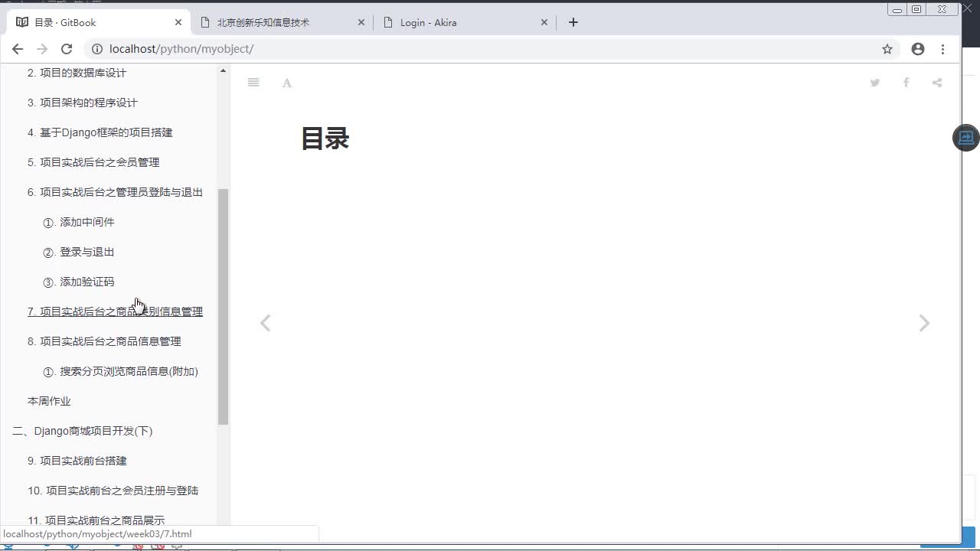Click the sidebar scrollbar thumb
980x551 pixels.
coord(223,307)
